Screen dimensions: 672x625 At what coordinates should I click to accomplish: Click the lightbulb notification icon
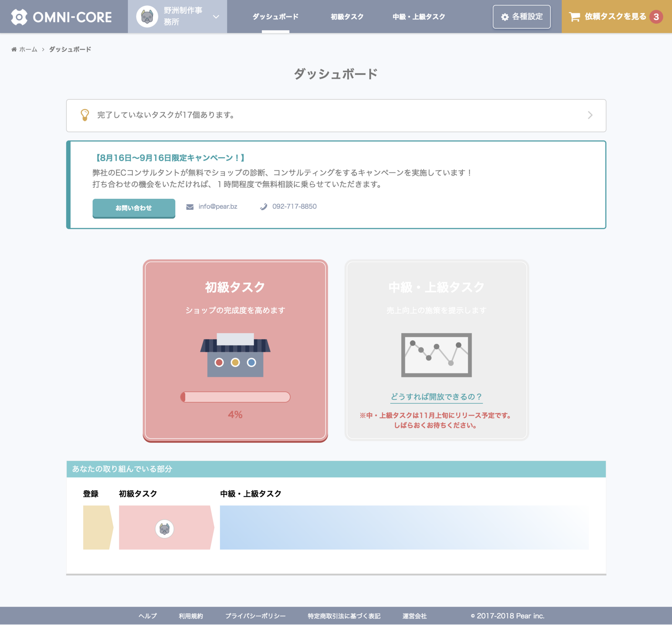(85, 115)
